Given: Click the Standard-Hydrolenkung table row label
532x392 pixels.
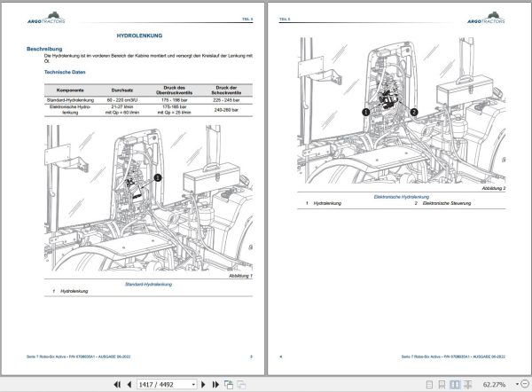Looking at the screenshot, I should point(70,100).
